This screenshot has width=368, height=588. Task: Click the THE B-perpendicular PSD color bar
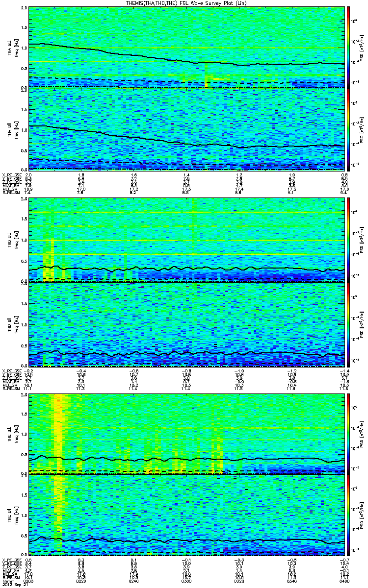[349, 433]
